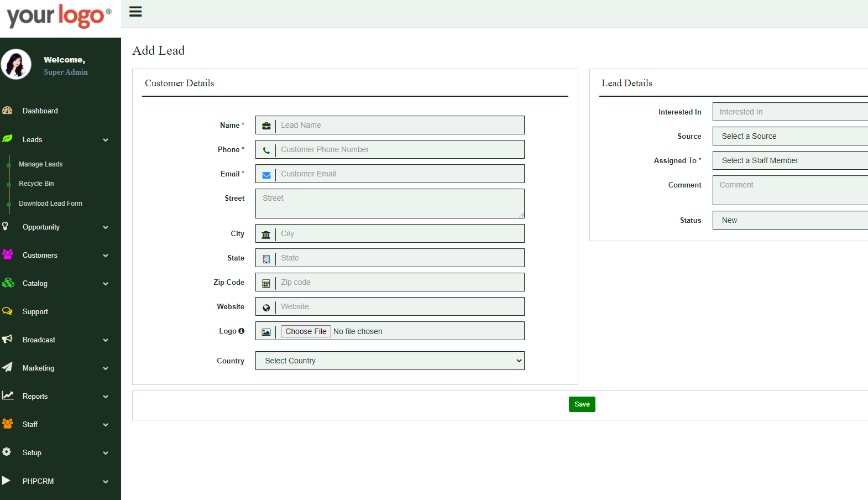The image size is (868, 500).
Task: Open the Select a Staff Member dropdown
Action: (x=790, y=160)
